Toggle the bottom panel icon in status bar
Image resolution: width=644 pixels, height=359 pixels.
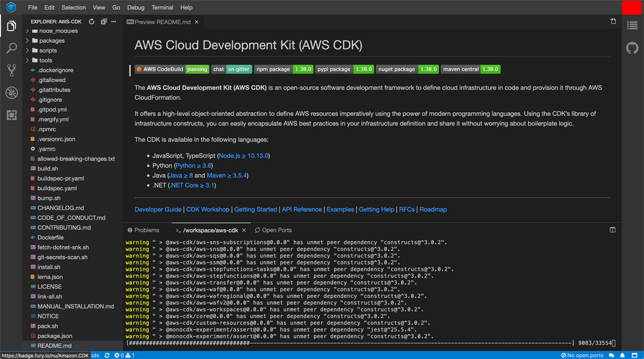tap(634, 355)
